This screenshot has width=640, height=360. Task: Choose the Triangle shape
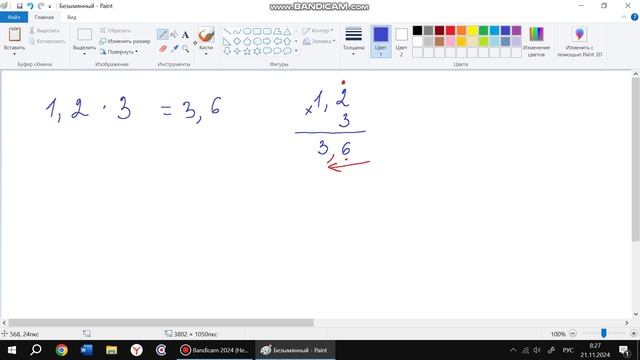point(287,31)
